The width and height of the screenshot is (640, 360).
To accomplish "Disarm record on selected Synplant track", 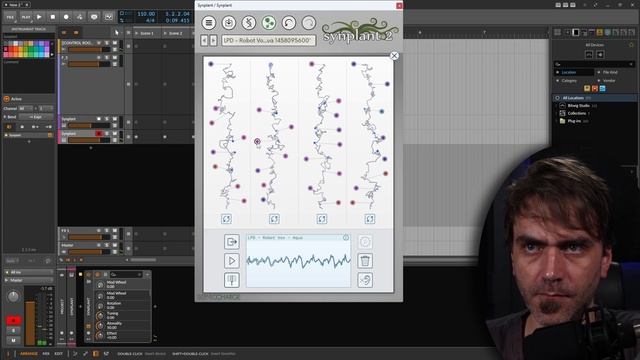I will pyautogui.click(x=99, y=134).
